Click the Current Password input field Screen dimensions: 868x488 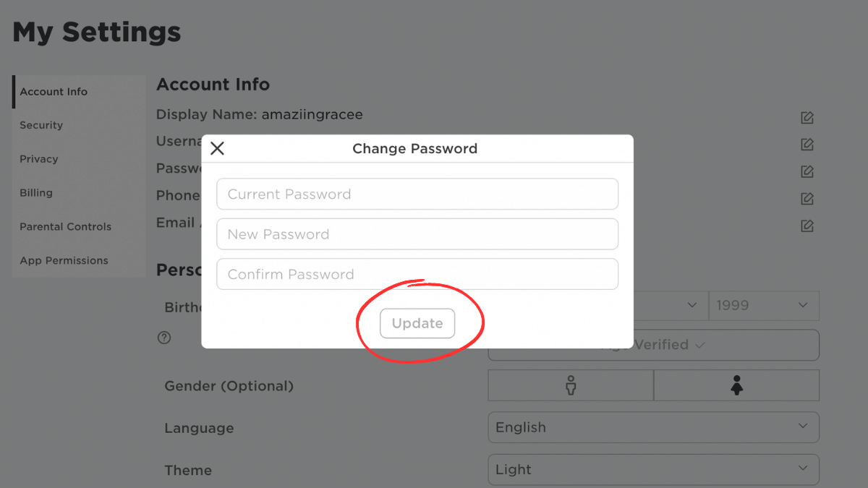[x=417, y=194]
